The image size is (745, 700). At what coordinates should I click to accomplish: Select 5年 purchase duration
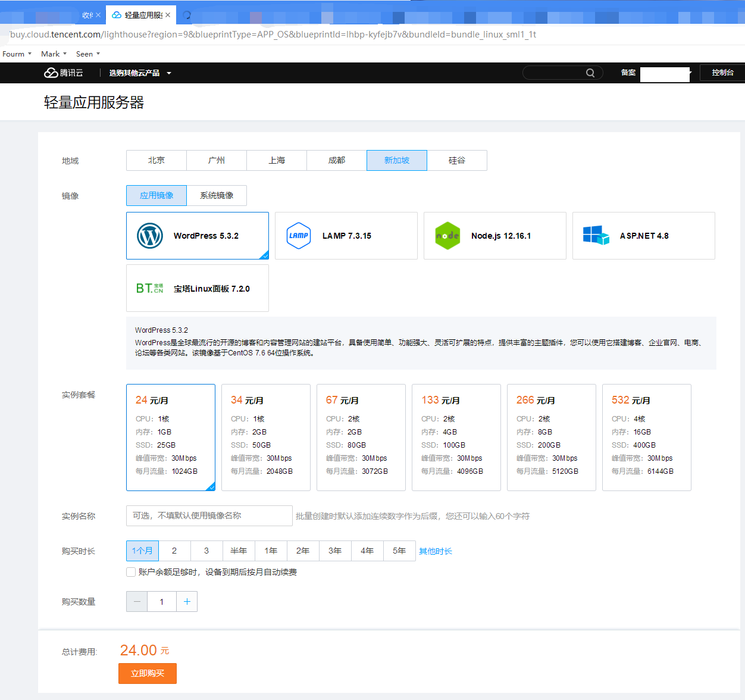tap(399, 551)
